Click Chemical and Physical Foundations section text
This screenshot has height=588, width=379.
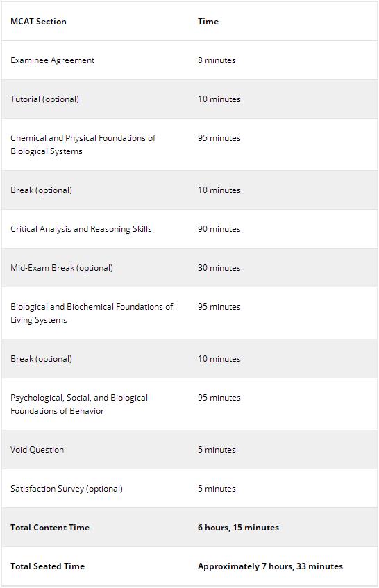pos(83,144)
